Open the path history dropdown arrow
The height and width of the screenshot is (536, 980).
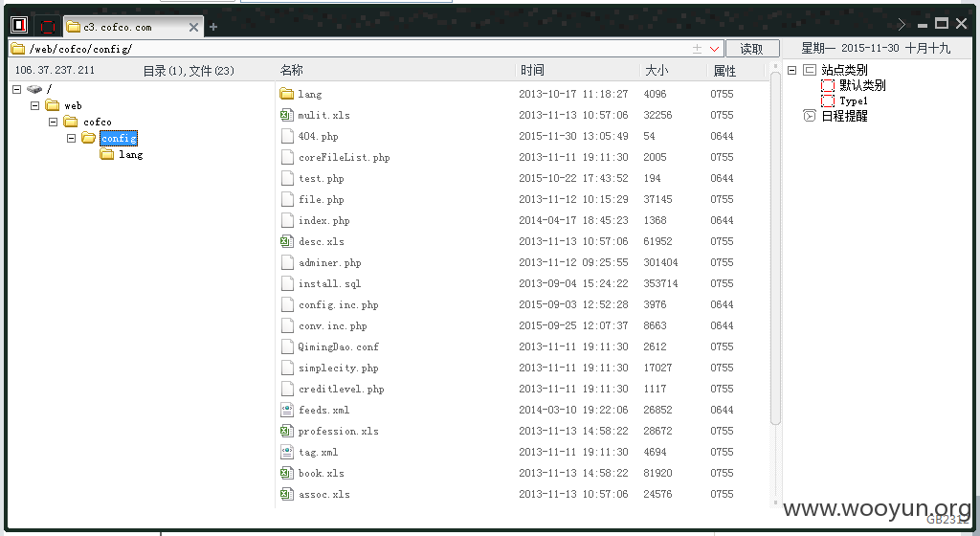click(714, 49)
